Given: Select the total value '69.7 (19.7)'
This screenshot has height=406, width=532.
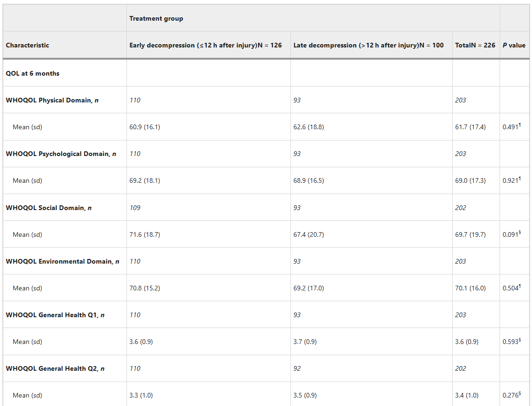Looking at the screenshot, I should pyautogui.click(x=470, y=234).
